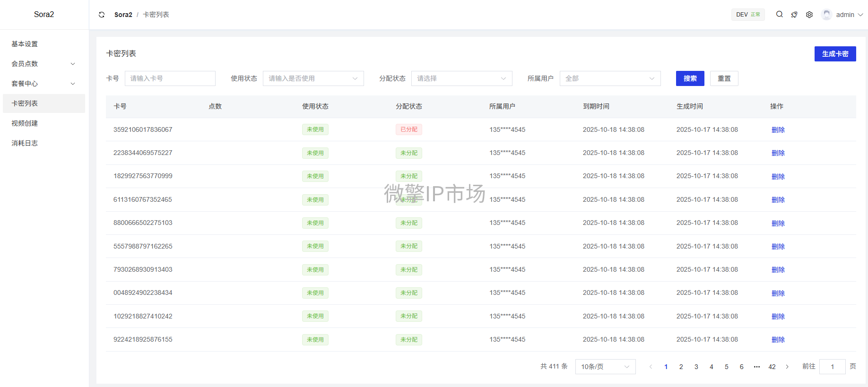Screen dimensions: 868x387
Task: Click the admin avatar icon
Action: pyautogui.click(x=826, y=15)
